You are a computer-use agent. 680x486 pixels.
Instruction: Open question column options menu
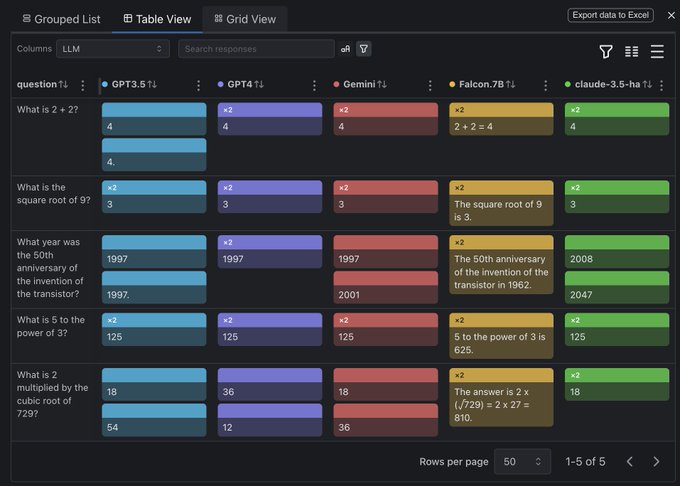pos(82,85)
